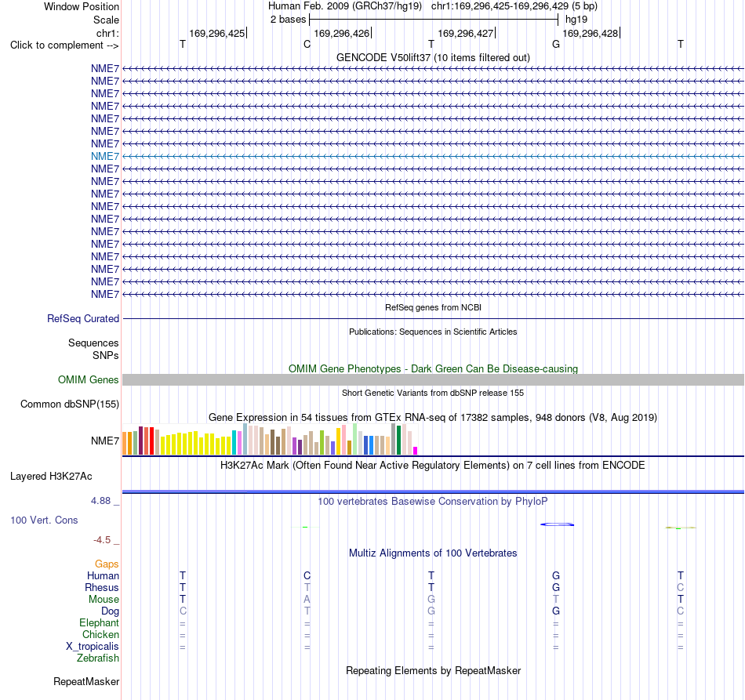
Task: Open 'Short Genetic Variants from dbSNP release 155' title
Action: [x=433, y=393]
